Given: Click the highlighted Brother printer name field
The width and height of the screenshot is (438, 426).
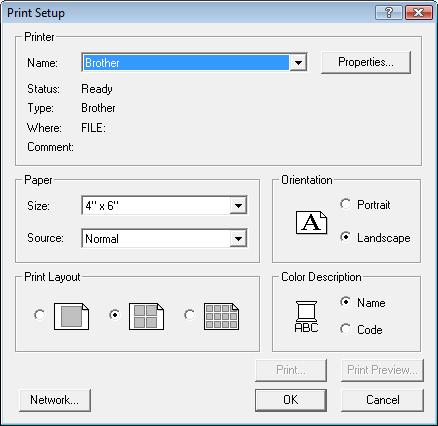Looking at the screenshot, I should (x=186, y=63).
